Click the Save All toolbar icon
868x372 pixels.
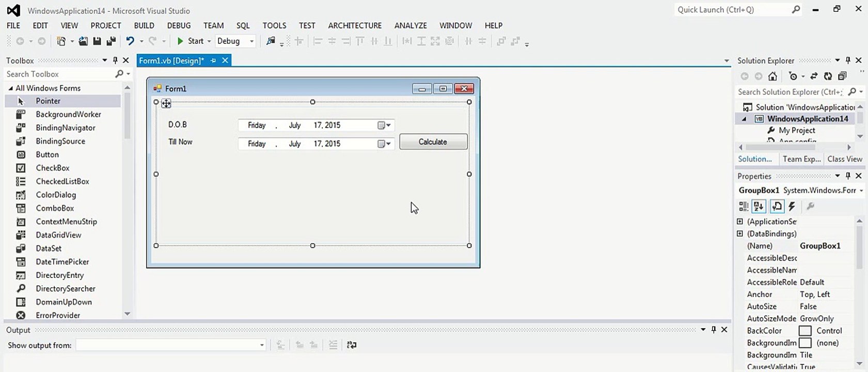[111, 41]
